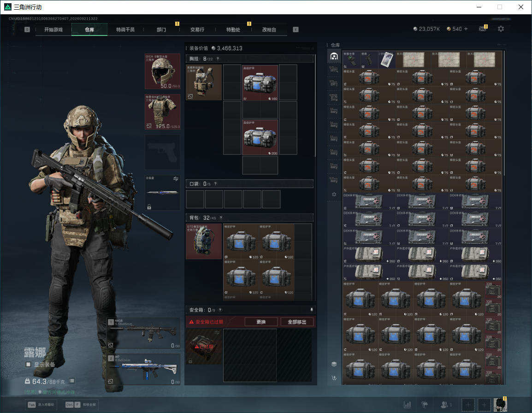Viewport: 532px width, 413px height.
Task: Open the 改枪台 tab
Action: point(269,29)
